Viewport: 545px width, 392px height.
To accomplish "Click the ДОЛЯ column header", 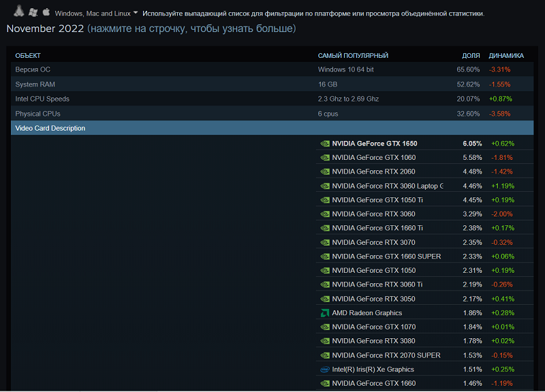I will point(471,56).
